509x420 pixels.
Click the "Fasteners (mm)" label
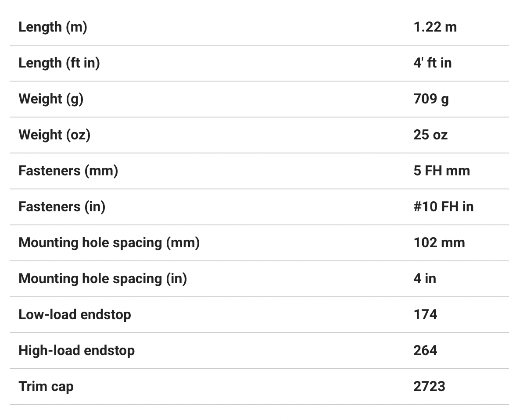point(68,171)
